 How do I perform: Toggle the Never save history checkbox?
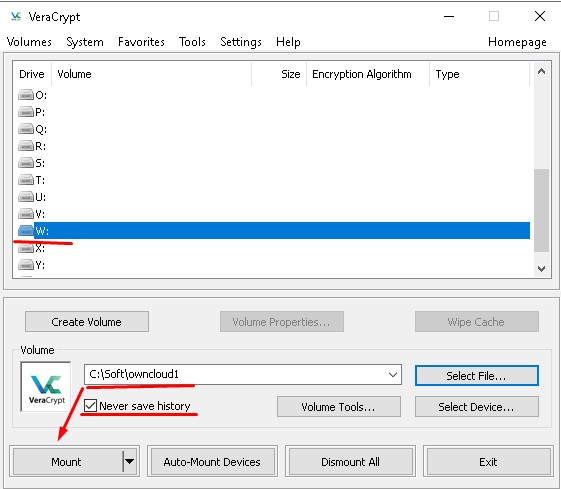coord(90,406)
